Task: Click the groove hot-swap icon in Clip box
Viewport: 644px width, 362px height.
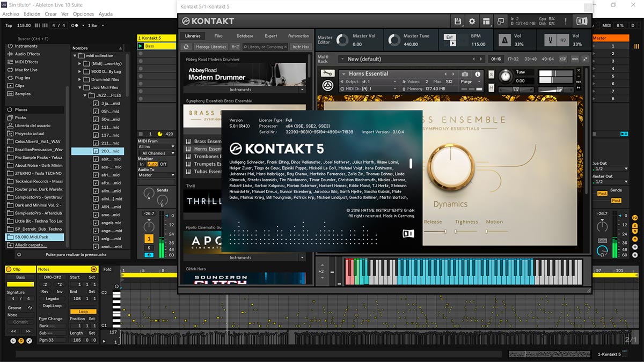Action: pos(30,308)
